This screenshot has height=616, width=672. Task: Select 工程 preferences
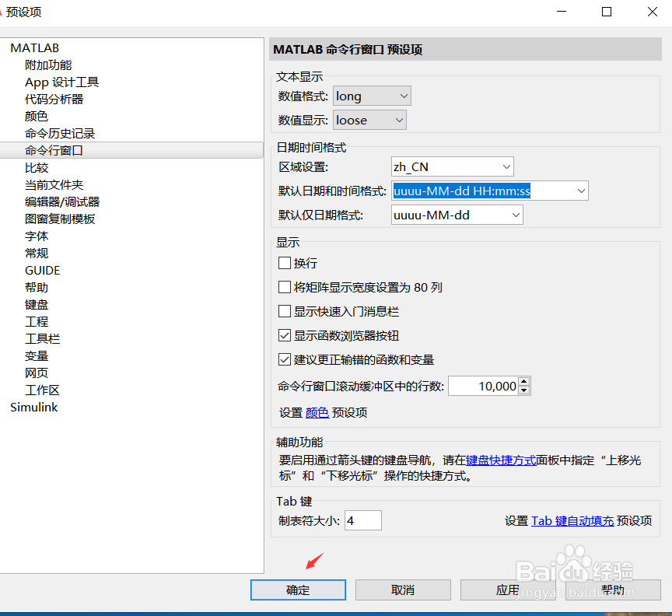(x=37, y=322)
